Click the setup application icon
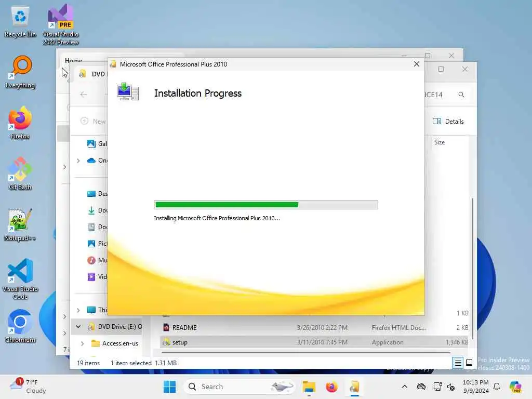The height and width of the screenshot is (399, 532). 166,342
